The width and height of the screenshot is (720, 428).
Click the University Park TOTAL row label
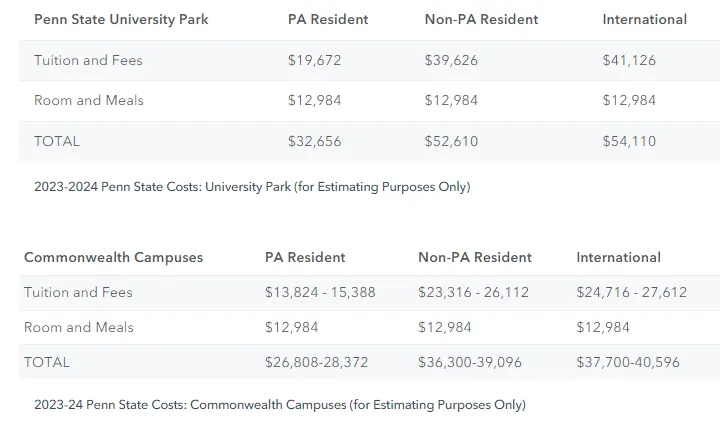click(x=57, y=141)
